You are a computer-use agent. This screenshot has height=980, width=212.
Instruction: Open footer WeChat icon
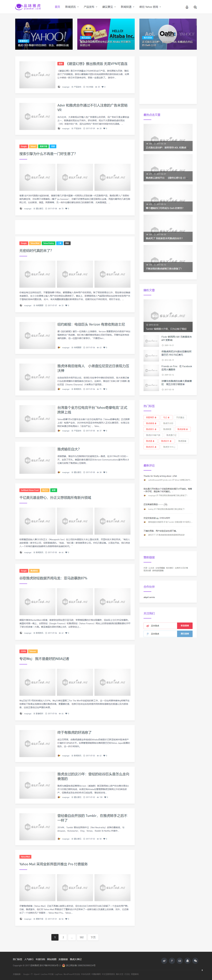coord(195,961)
